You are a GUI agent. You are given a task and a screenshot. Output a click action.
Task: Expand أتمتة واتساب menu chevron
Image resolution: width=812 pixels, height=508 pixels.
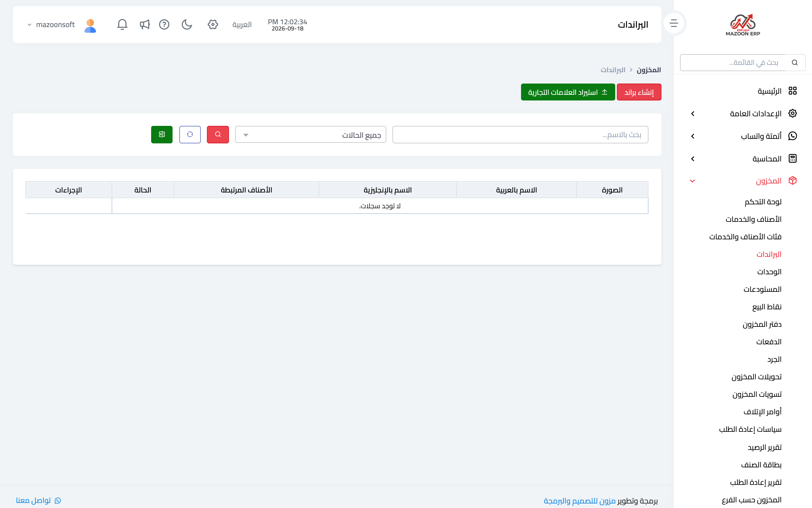tap(692, 136)
